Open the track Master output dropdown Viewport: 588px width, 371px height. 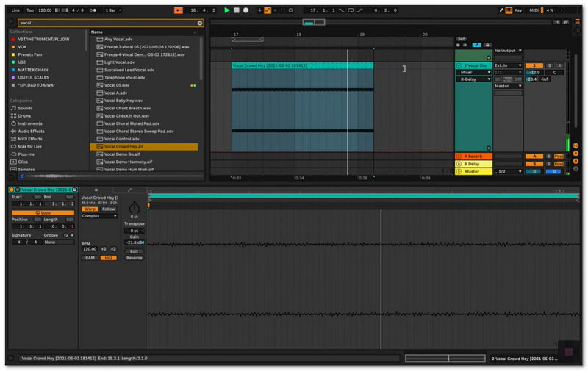(x=508, y=86)
